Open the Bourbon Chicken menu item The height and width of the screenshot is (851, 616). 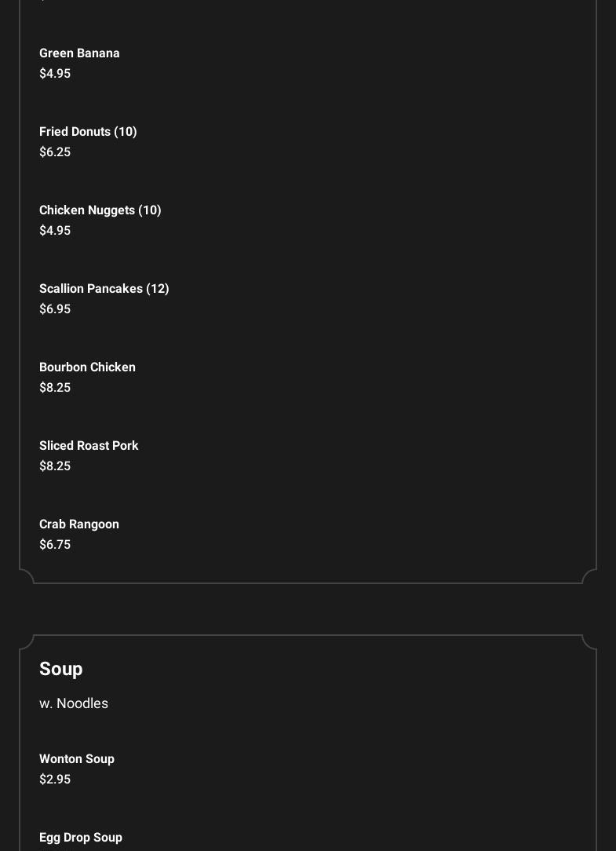tap(87, 367)
